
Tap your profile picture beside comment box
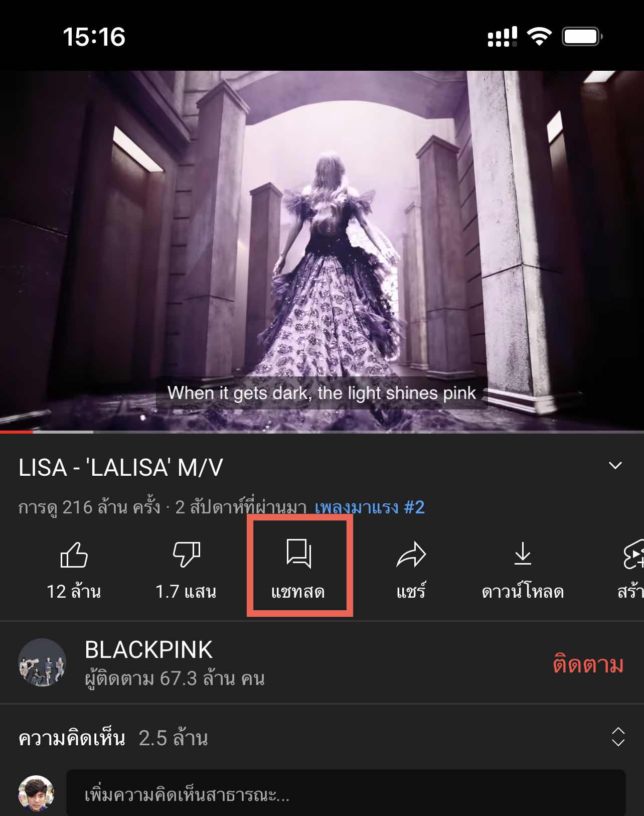coord(36,794)
